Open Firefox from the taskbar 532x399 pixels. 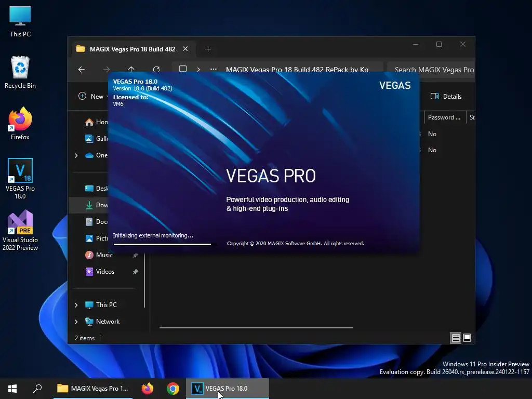click(148, 389)
